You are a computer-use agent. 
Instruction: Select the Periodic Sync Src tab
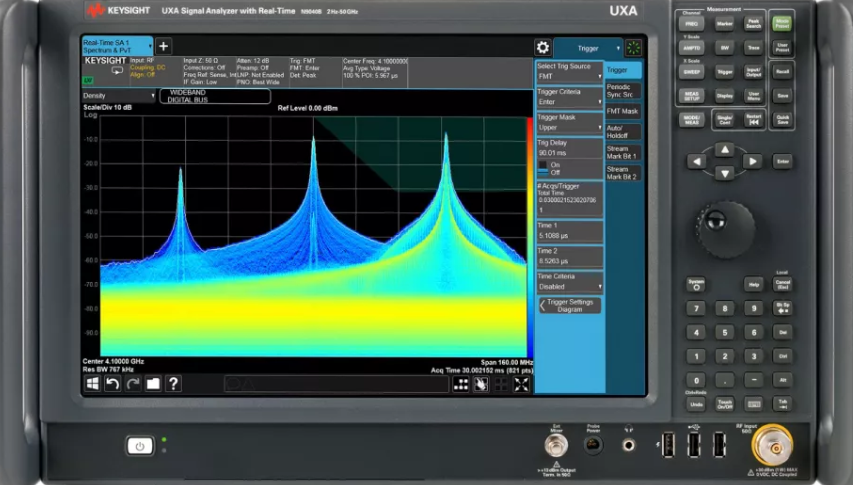(x=623, y=91)
